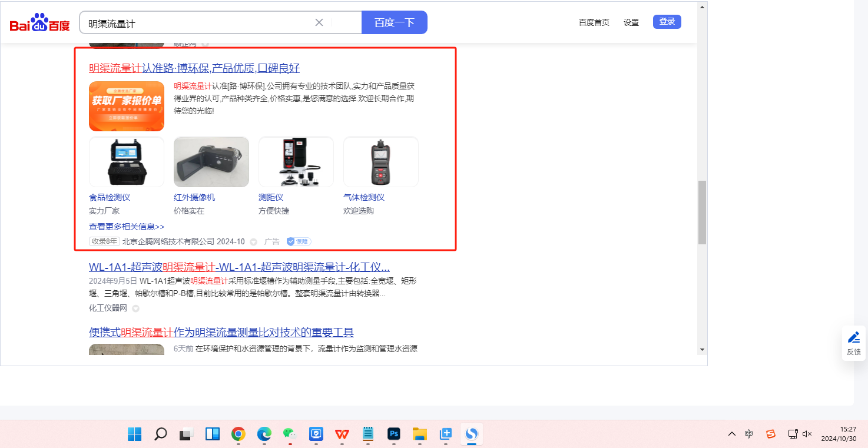The width and height of the screenshot is (868, 448).
Task: Show hidden system tray icons
Action: pyautogui.click(x=732, y=434)
